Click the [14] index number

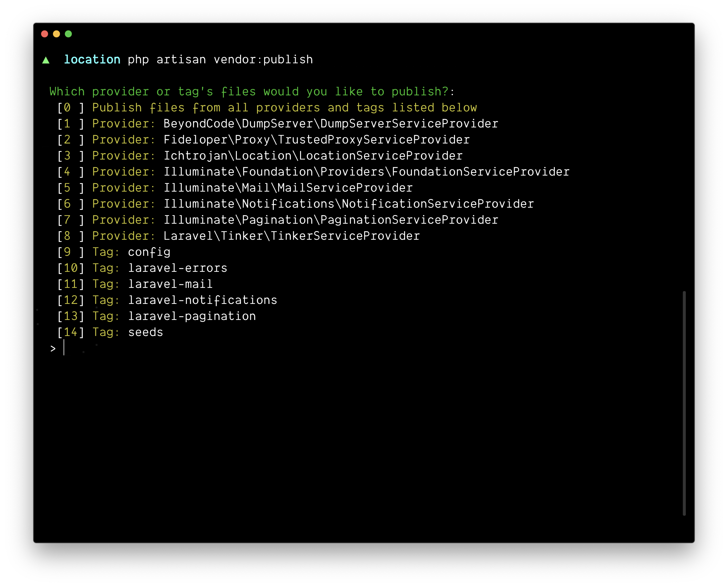point(71,332)
